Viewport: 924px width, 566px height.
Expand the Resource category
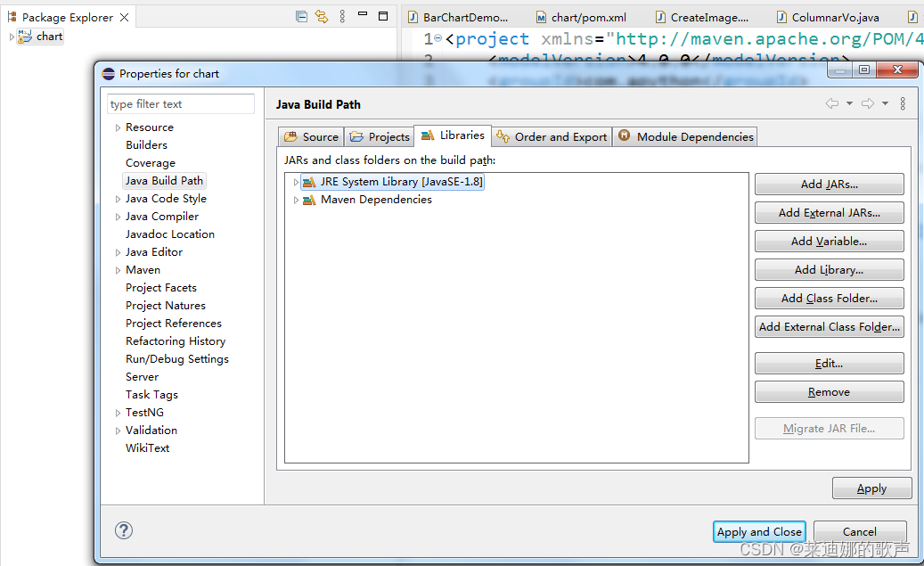(x=118, y=127)
